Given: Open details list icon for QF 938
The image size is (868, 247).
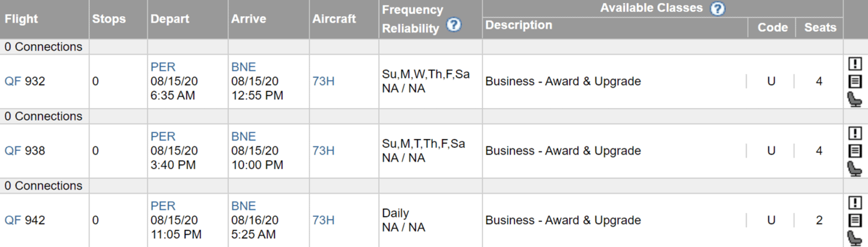Looking at the screenshot, I should pyautogui.click(x=855, y=151).
